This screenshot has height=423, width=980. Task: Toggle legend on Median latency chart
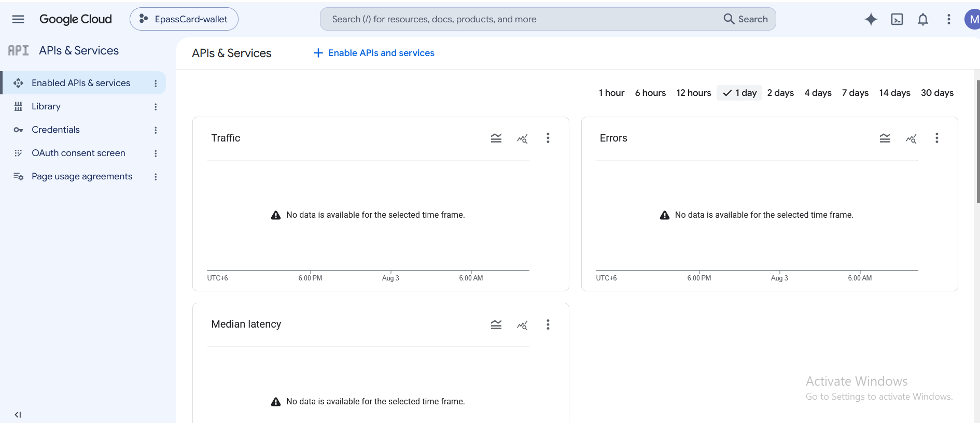pyautogui.click(x=496, y=325)
